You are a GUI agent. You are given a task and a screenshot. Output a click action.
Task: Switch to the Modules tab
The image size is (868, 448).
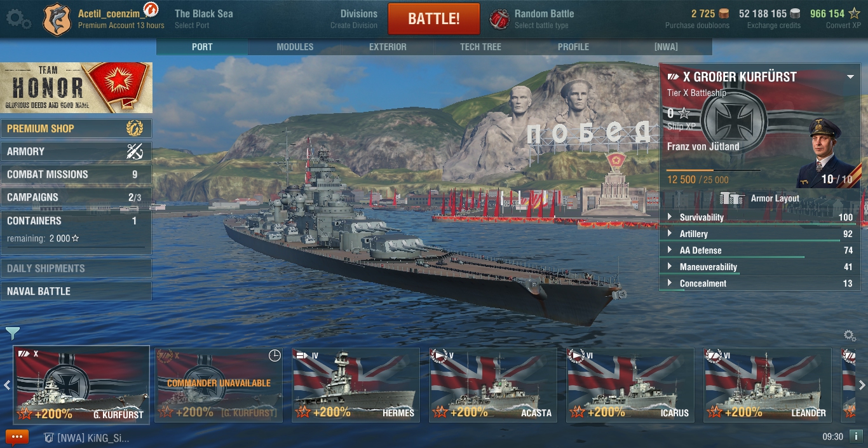pos(295,47)
